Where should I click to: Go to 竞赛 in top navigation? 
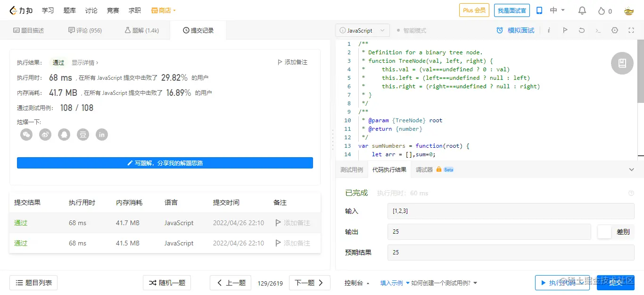[x=113, y=10]
